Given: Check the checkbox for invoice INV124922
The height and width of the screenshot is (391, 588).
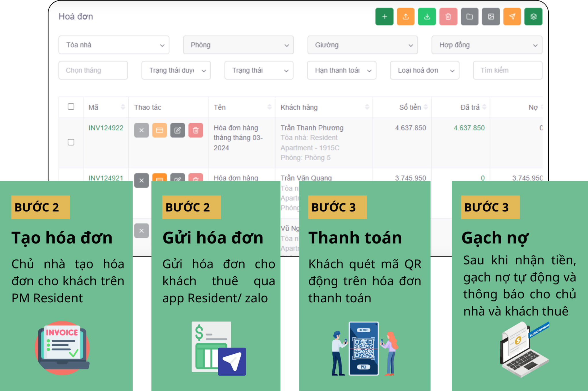Looking at the screenshot, I should (71, 142).
